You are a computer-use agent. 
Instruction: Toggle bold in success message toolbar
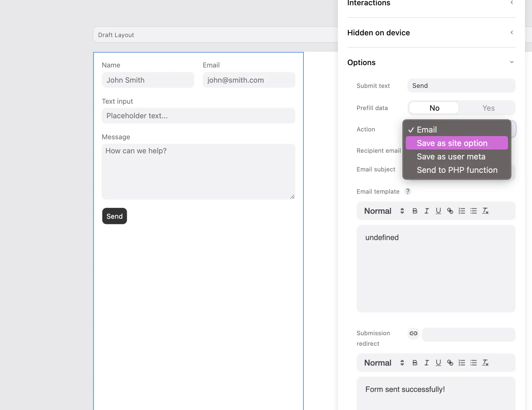click(415, 363)
